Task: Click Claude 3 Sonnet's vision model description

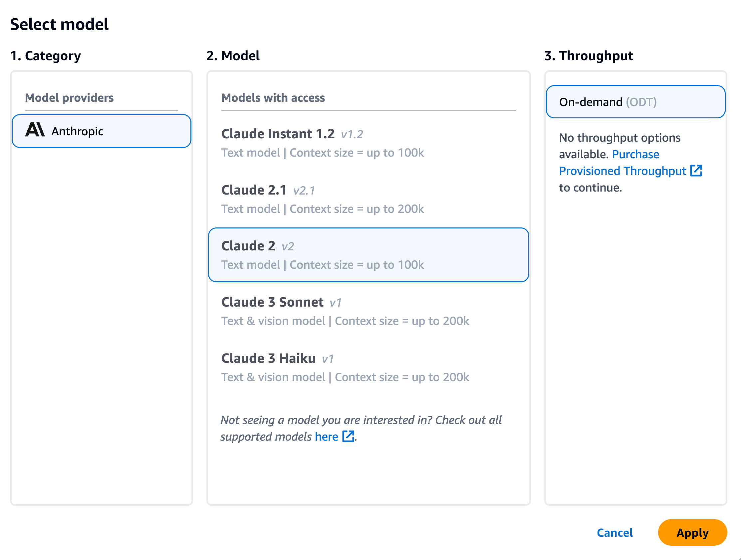Action: click(x=345, y=321)
